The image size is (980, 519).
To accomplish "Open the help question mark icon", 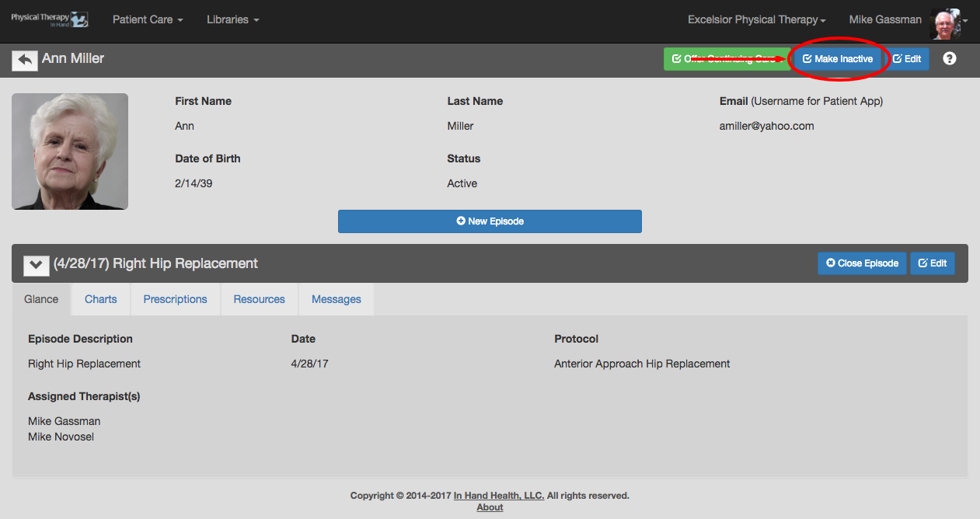I will click(949, 59).
